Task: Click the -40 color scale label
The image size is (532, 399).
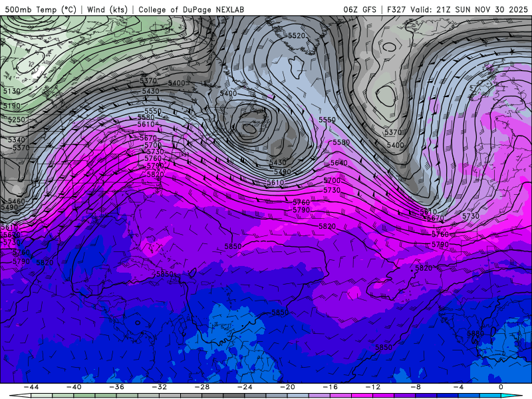Action: [x=74, y=387]
